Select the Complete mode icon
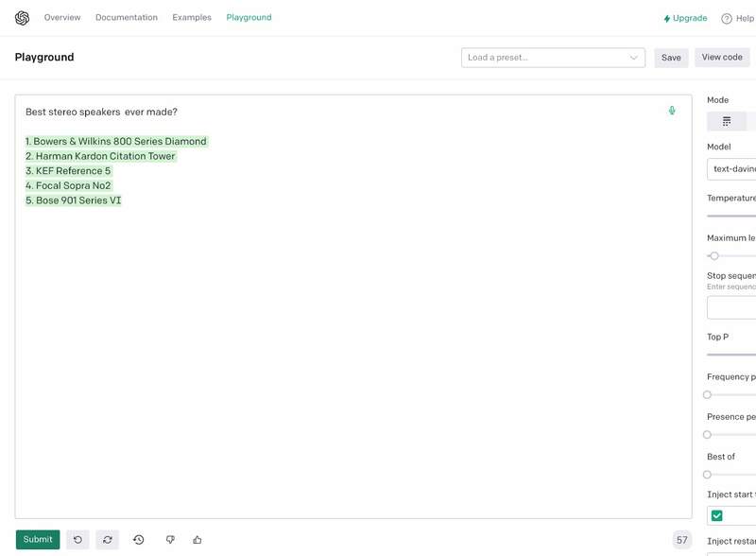756x556 pixels. [x=726, y=121]
